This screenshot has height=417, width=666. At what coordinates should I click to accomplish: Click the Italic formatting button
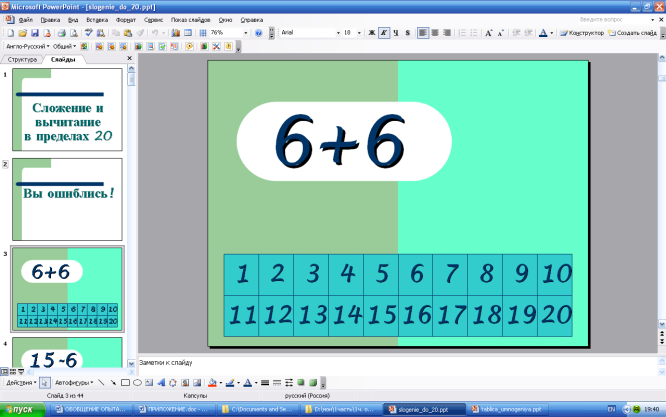pos(385,33)
